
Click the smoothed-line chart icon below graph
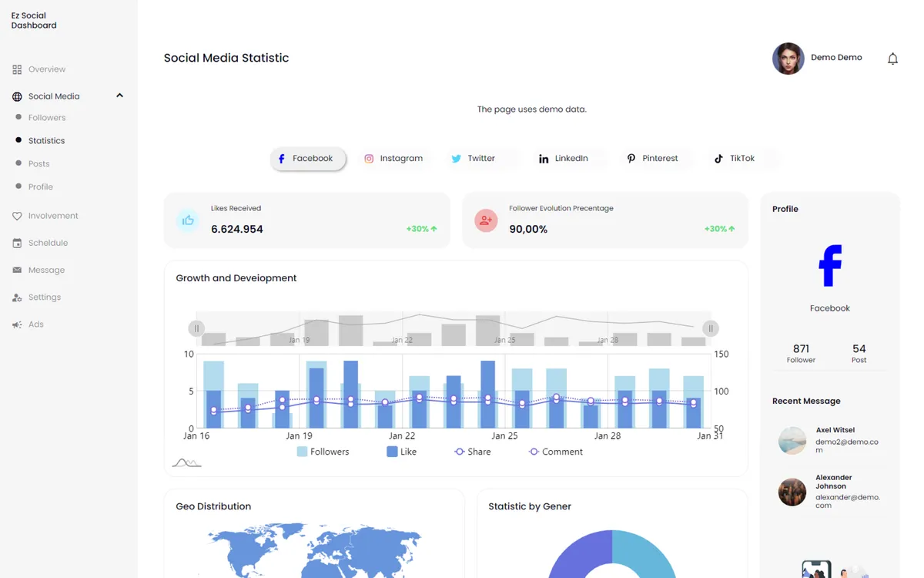click(x=186, y=462)
